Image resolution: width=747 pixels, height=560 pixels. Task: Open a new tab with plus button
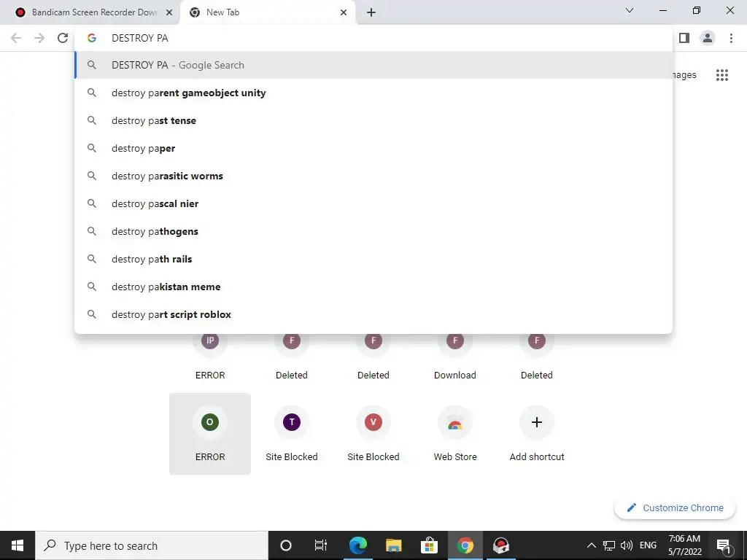[x=371, y=12]
